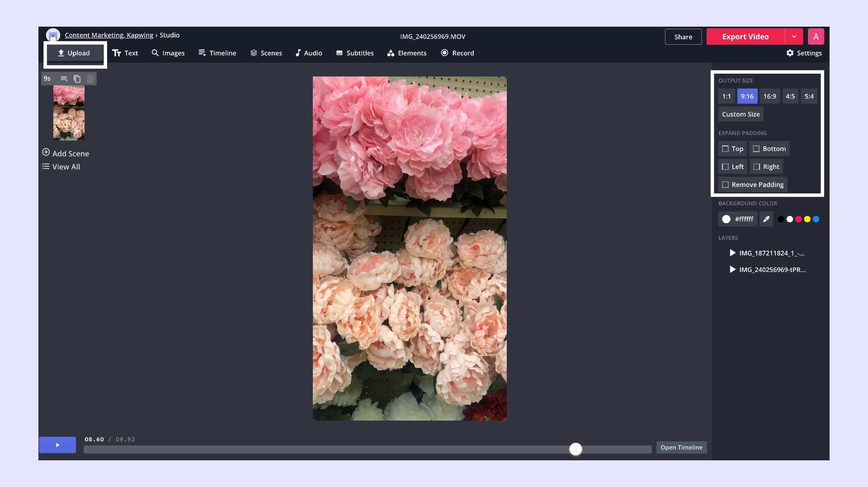This screenshot has height=487, width=868.
Task: Open the Elements panel
Action: [x=406, y=53]
